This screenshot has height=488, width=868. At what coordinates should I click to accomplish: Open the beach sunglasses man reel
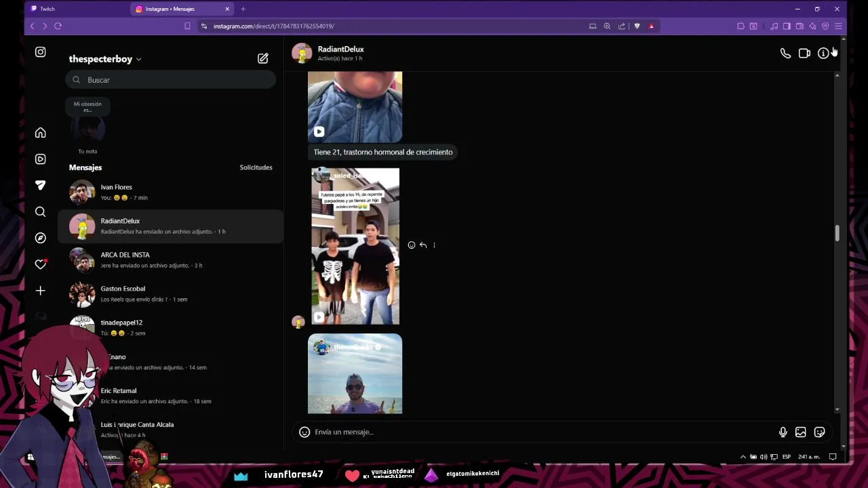[355, 373]
